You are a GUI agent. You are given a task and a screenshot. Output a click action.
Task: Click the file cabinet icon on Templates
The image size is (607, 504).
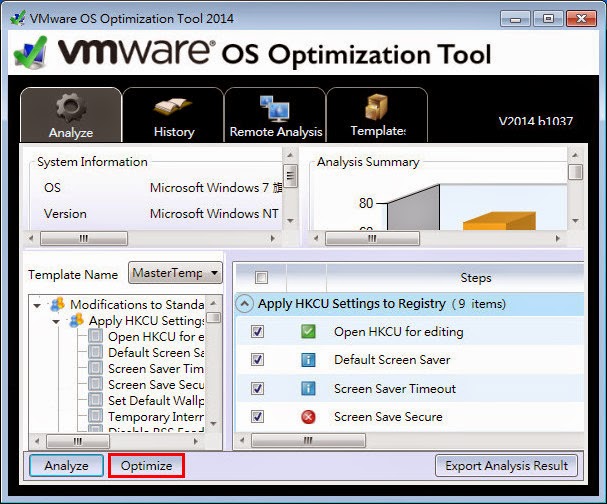376,107
